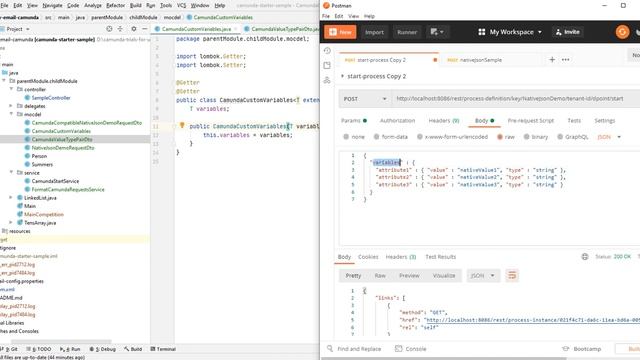Switch response view to Visualize
The image size is (640, 360).
(x=444, y=276)
